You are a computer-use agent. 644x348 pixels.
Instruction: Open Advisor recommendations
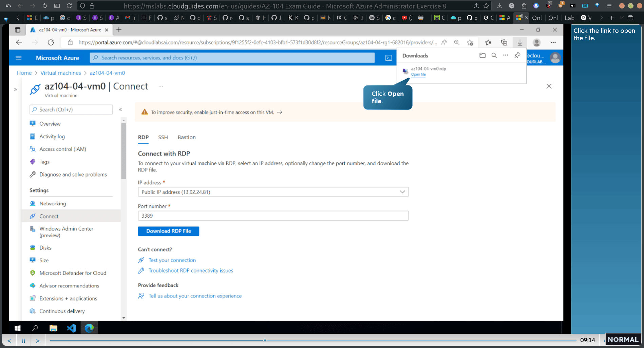(x=69, y=286)
